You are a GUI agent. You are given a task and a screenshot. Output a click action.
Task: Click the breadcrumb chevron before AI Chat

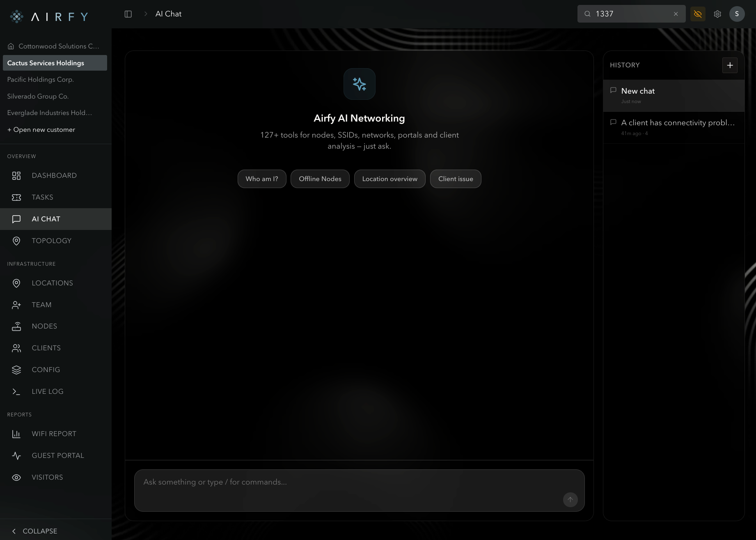click(146, 14)
